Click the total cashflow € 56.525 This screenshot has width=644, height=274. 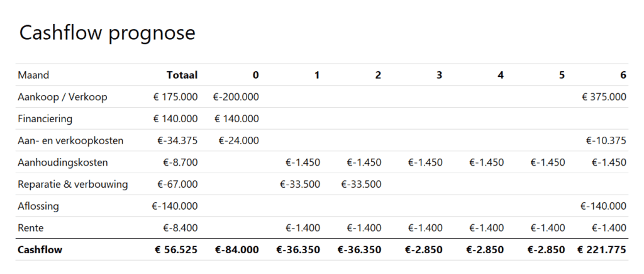175,250
